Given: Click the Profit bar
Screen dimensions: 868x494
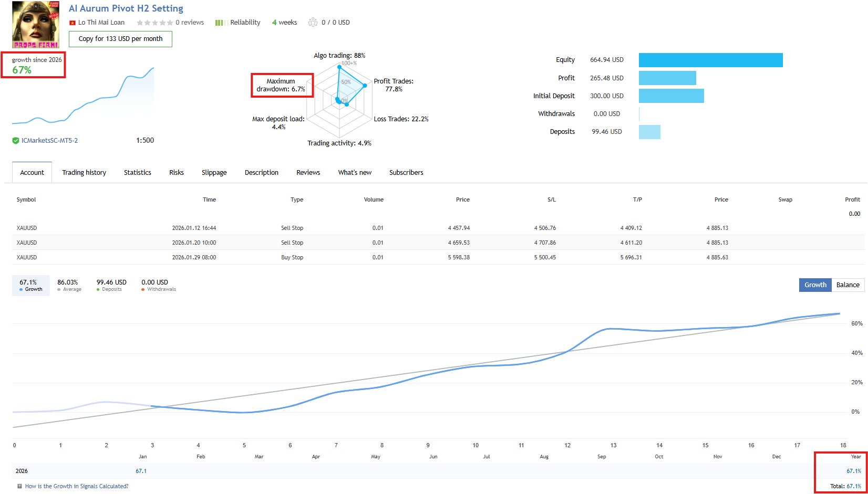Looking at the screenshot, I should (667, 78).
